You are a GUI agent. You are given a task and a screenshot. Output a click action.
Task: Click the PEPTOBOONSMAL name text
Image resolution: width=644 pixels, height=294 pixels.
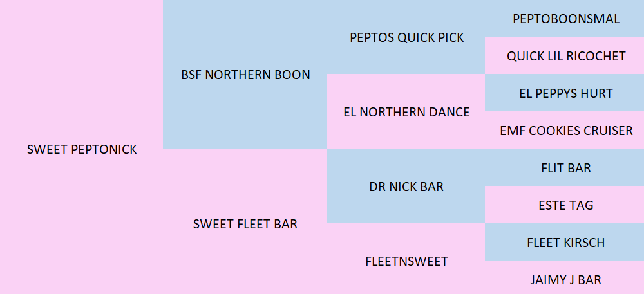point(566,19)
